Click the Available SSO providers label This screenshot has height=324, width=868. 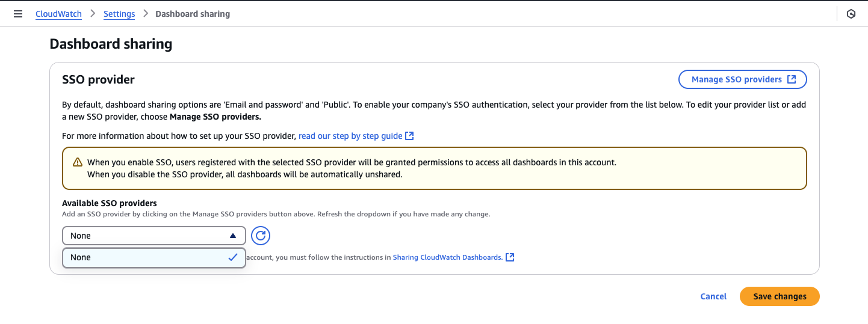point(110,203)
